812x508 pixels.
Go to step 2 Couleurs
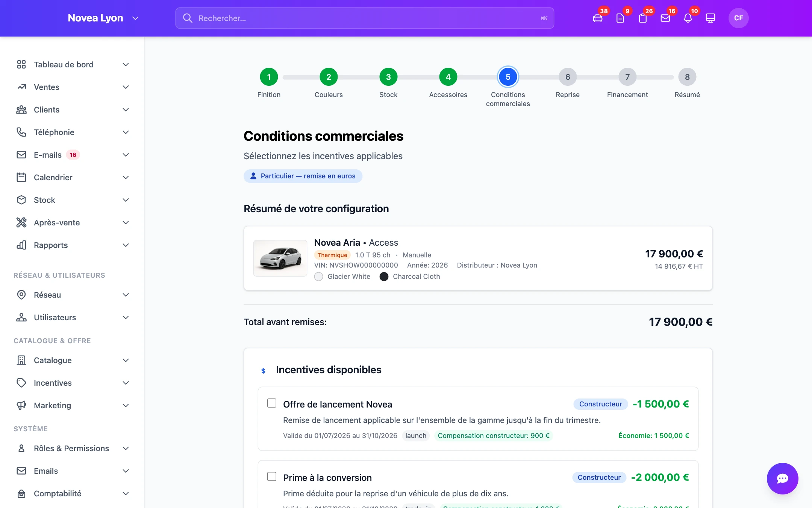pos(329,77)
